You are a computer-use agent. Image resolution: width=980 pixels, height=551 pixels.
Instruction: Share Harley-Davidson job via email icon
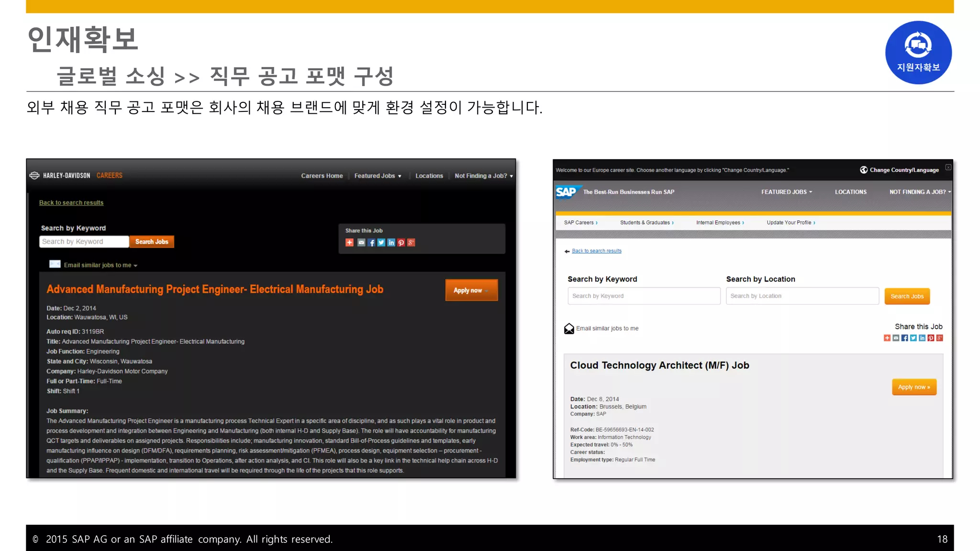[x=361, y=242]
